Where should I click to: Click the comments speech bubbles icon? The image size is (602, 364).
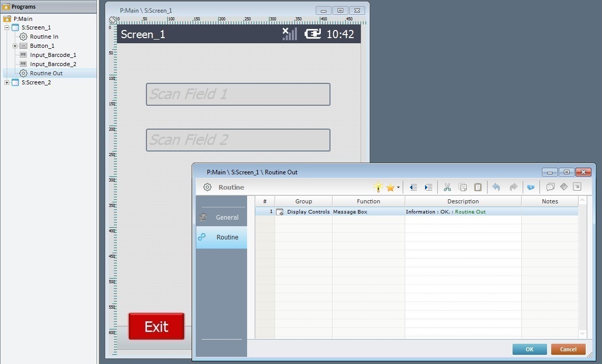550,188
